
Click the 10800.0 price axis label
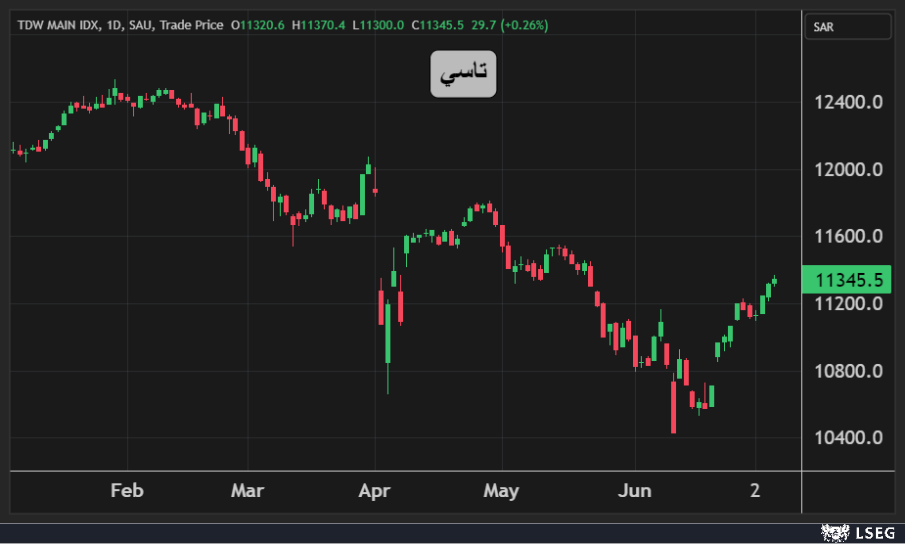849,371
